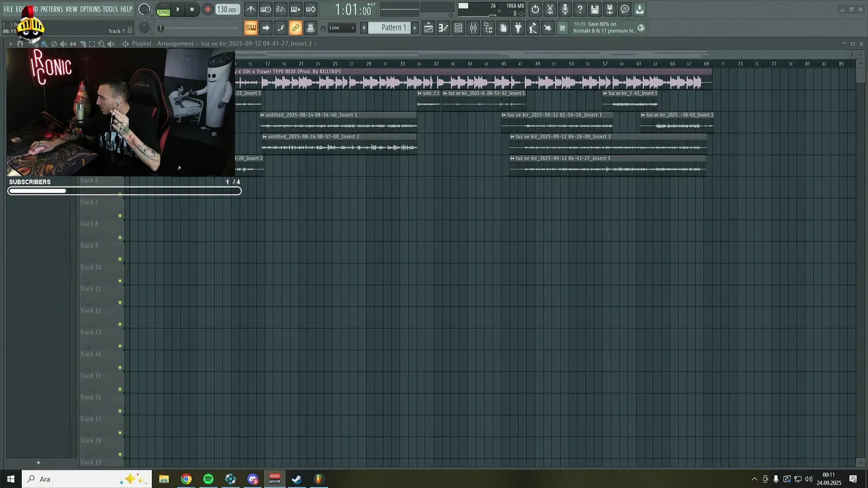This screenshot has width=868, height=488.
Task: Click the metronome icon
Action: (251, 9)
